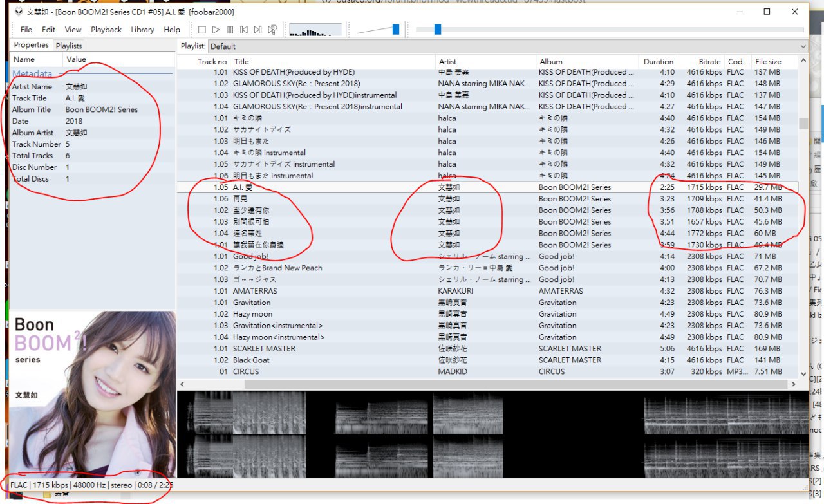Image resolution: width=824 pixels, height=504 pixels.
Task: Select track "連名帶姓" in the playlist
Action: click(248, 234)
